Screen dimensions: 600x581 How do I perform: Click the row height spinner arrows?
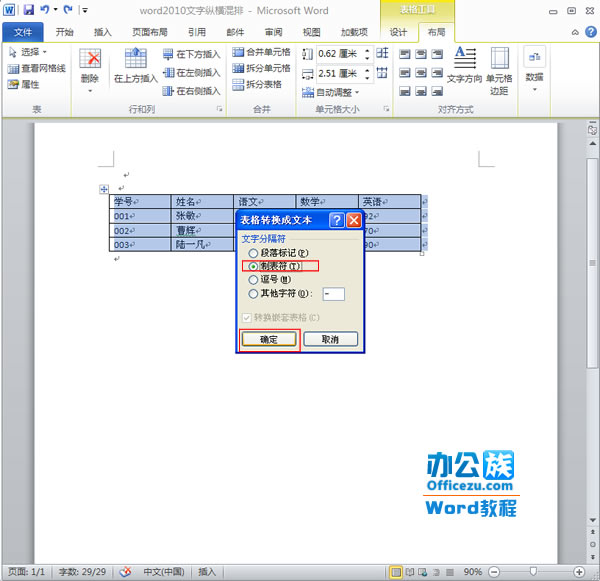[367, 54]
